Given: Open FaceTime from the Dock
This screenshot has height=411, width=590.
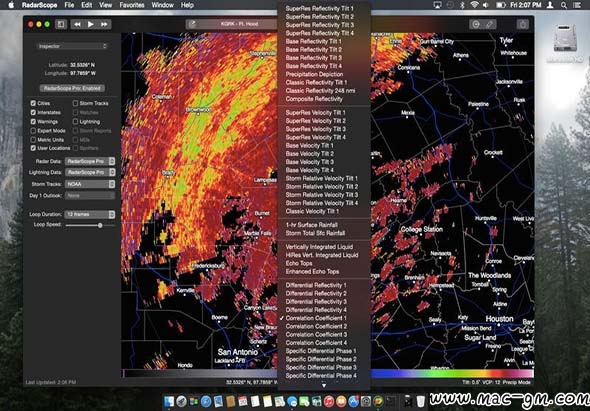Looking at the screenshot, I should (304, 401).
